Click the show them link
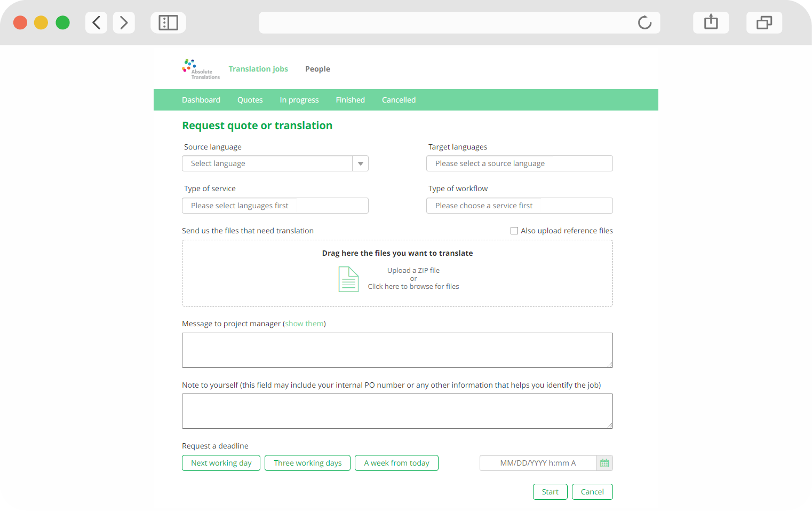 click(304, 324)
